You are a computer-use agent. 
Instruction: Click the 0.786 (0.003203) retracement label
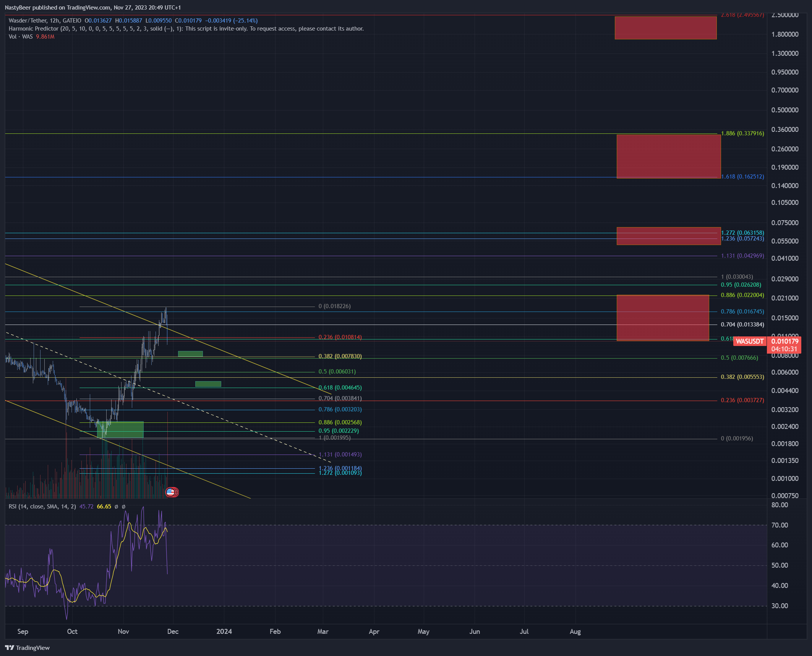pos(340,409)
